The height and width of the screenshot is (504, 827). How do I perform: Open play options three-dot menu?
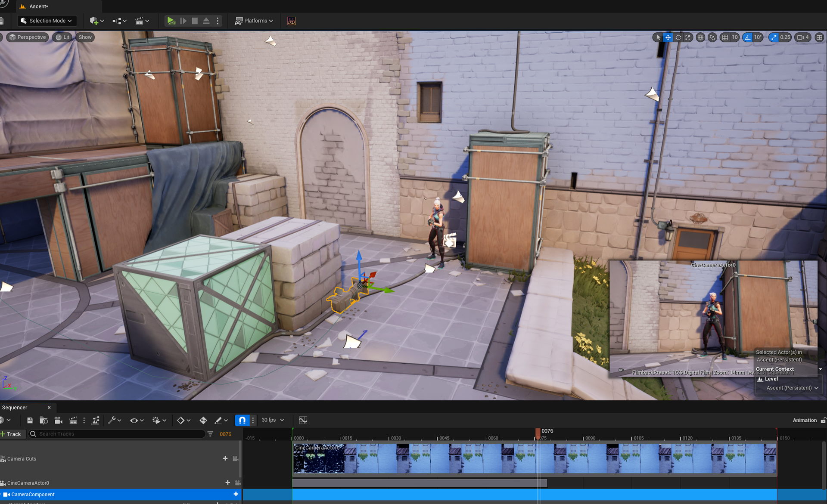[x=218, y=21]
